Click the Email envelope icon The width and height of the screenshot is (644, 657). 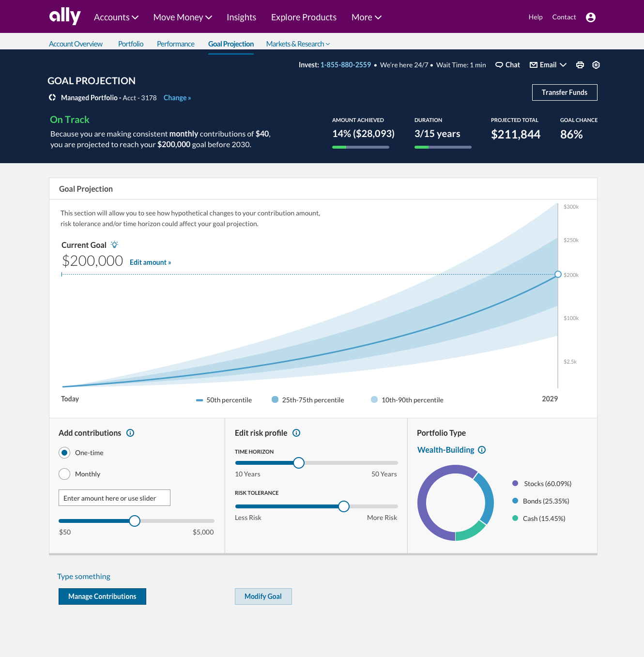click(534, 65)
